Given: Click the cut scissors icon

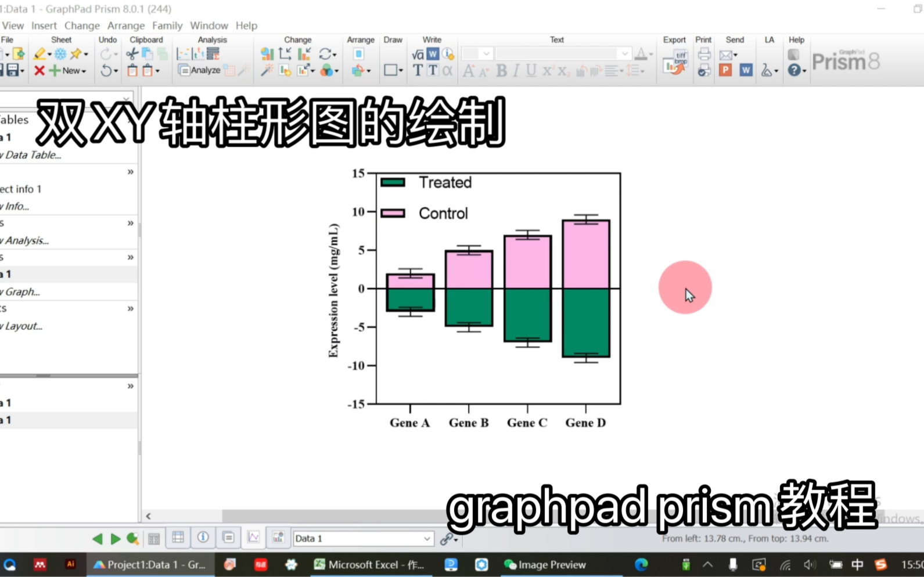Looking at the screenshot, I should 132,54.
